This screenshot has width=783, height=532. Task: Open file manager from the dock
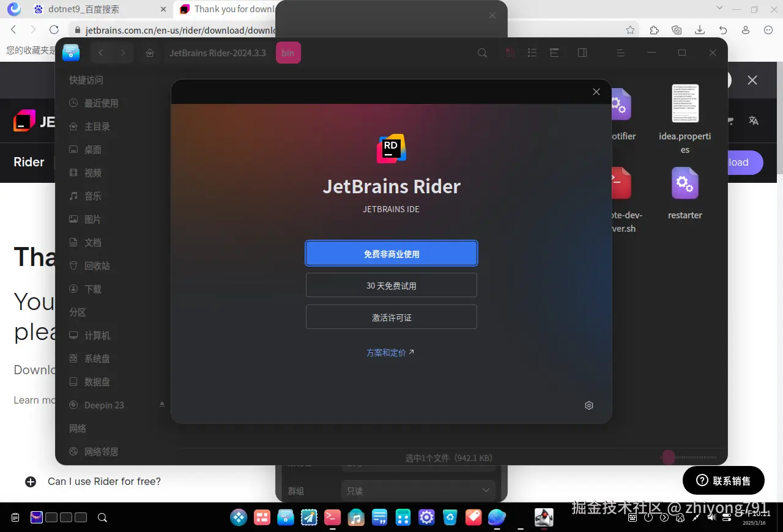[286, 517]
